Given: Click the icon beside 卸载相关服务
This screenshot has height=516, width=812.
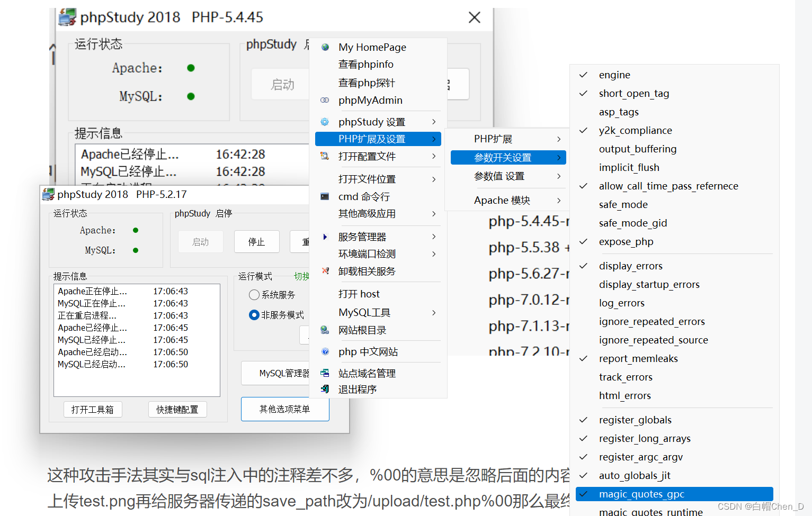Looking at the screenshot, I should pyautogui.click(x=325, y=271).
